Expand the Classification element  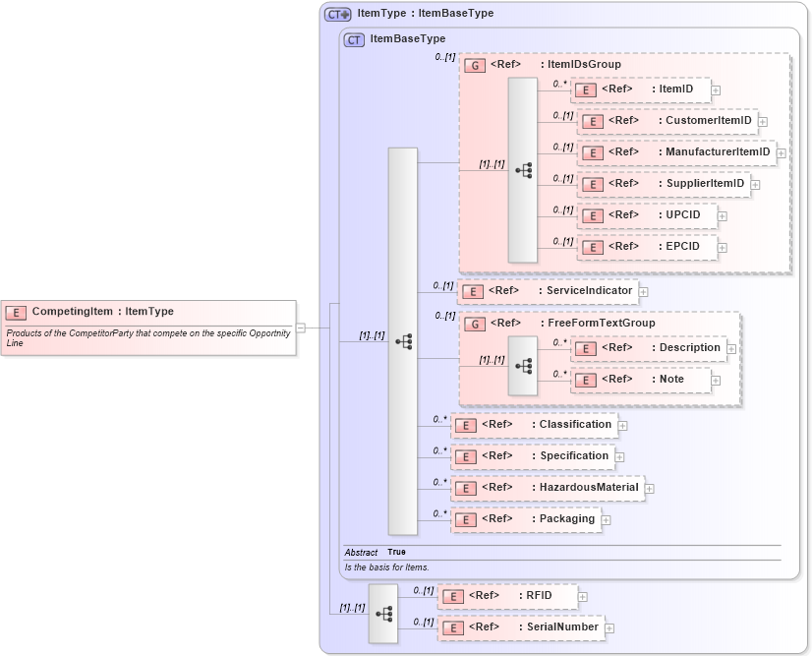click(621, 424)
